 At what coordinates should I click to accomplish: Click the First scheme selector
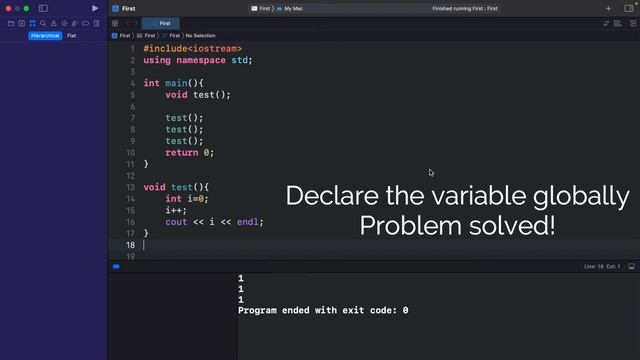260,8
